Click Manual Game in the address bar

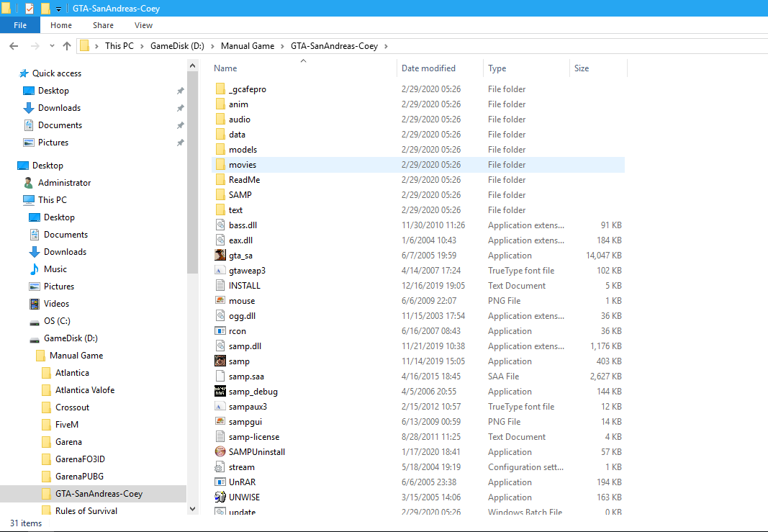[248, 46]
